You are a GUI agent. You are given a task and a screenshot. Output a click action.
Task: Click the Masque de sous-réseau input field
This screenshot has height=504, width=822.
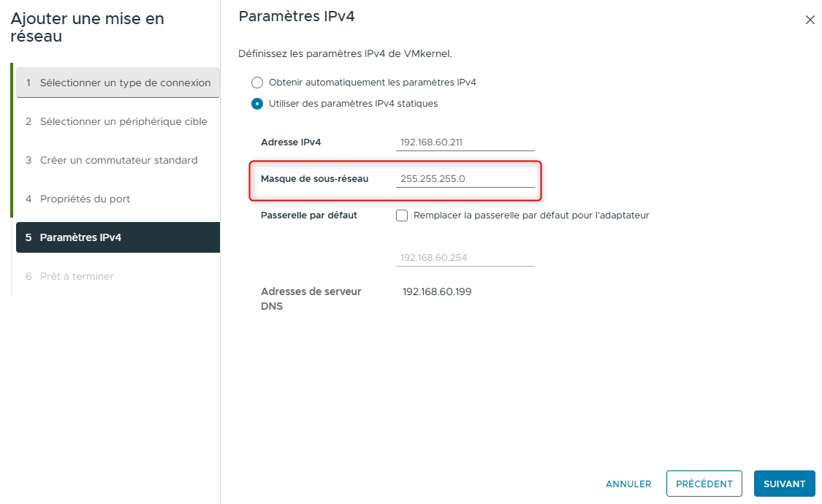coord(465,178)
